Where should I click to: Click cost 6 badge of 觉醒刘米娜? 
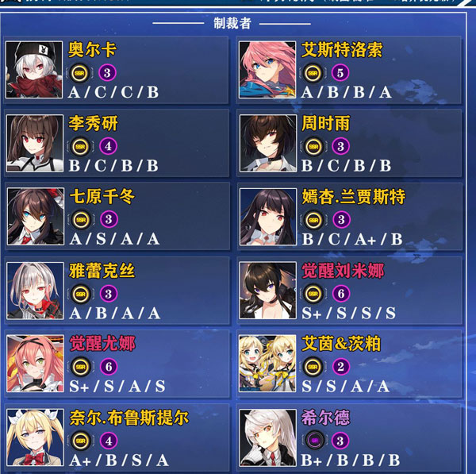(341, 294)
